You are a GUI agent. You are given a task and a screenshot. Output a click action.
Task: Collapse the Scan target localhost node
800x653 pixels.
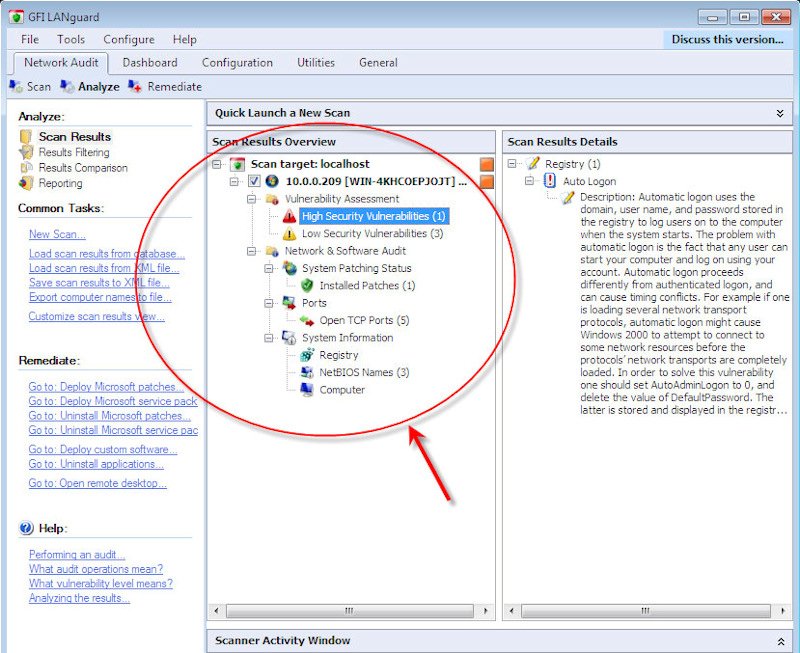(217, 164)
